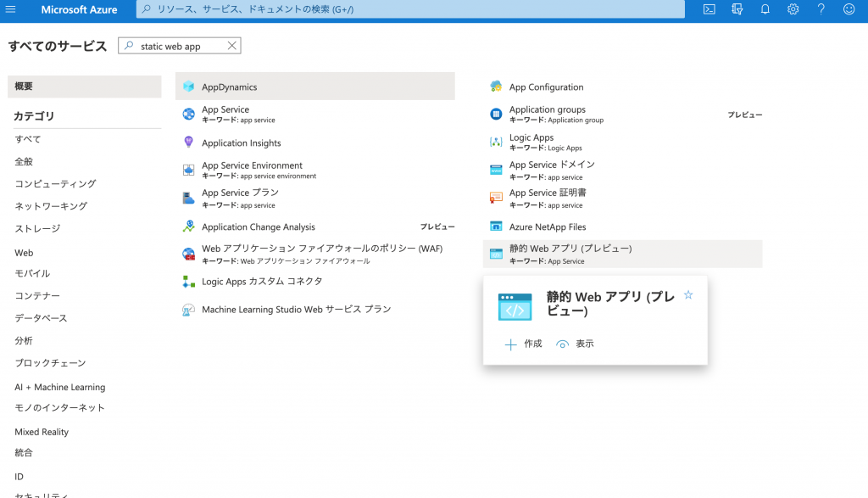Select the 概要 sidebar item
868x498 pixels.
point(84,87)
